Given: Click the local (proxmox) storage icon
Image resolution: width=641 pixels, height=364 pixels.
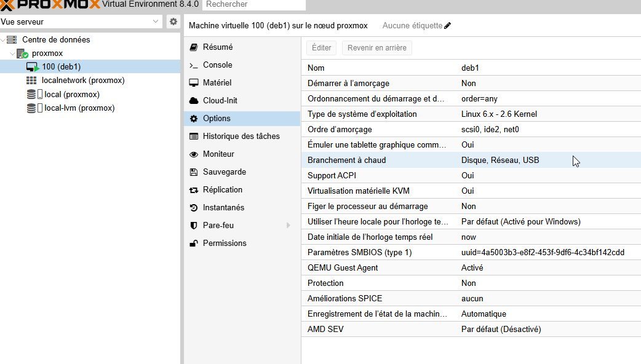Looking at the screenshot, I should (31, 95).
